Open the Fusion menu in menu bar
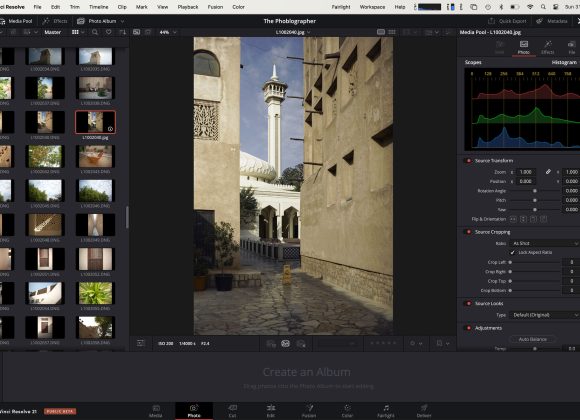 (215, 7)
